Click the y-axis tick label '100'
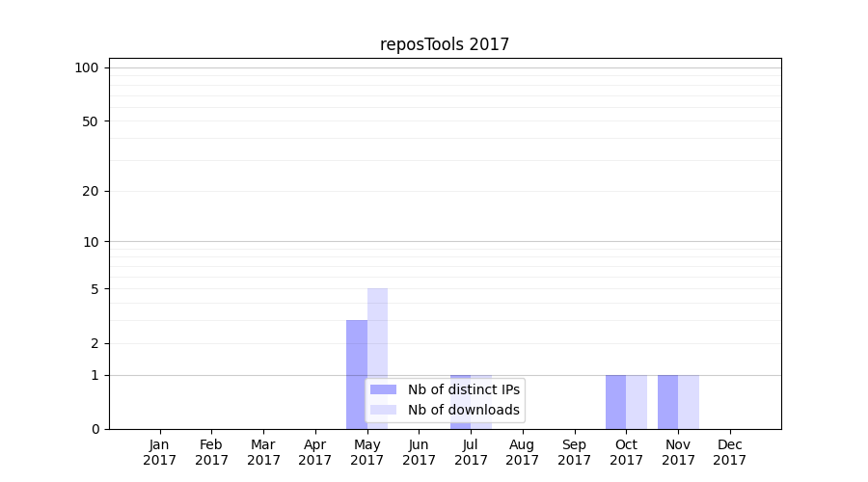The height and width of the screenshot is (482, 868). click(x=87, y=67)
